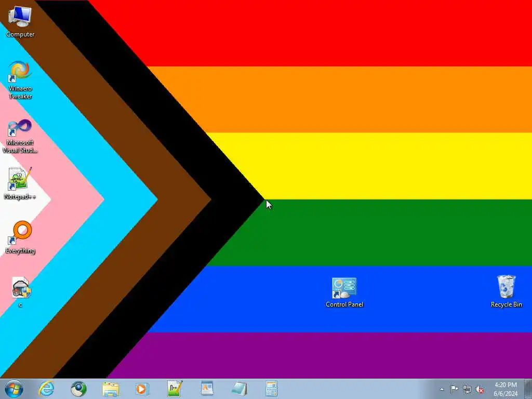The image size is (532, 399).
Task: Click the 'Control Panel' label text
Action: (x=344, y=304)
